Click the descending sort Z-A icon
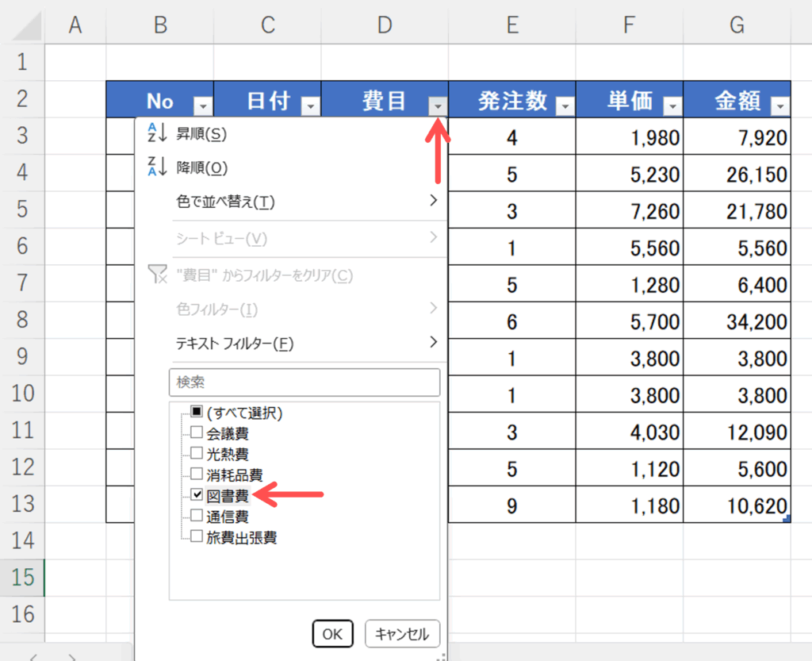This screenshot has height=661, width=812. point(158,167)
